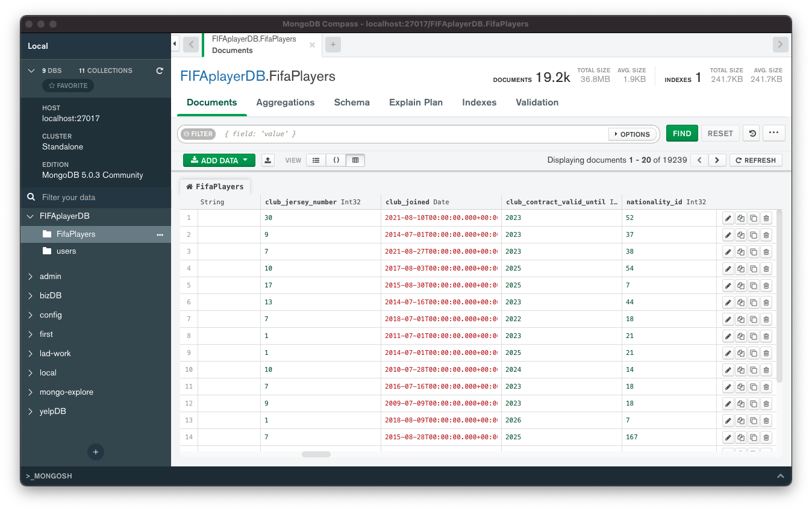Close the FIFAplayerDB.FifaPlayers tab
Image resolution: width=812 pixels, height=511 pixels.
312,45
